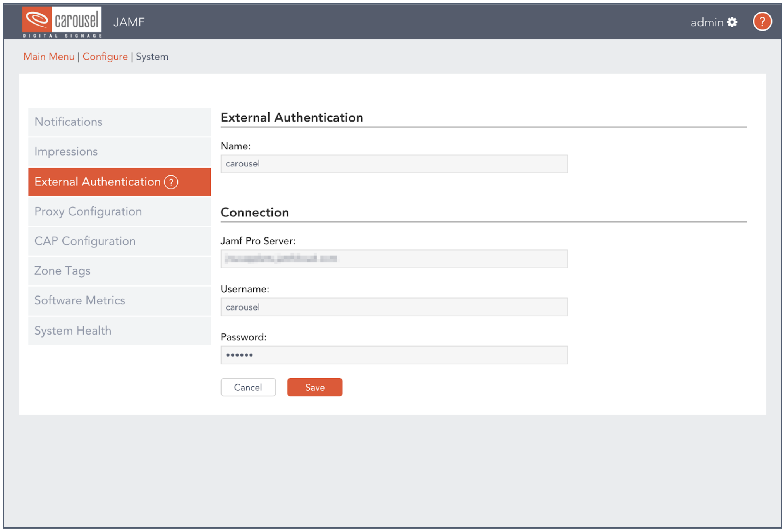Follow the Configure breadcrumb link
Image resolution: width=783 pixels, height=532 pixels.
[105, 57]
